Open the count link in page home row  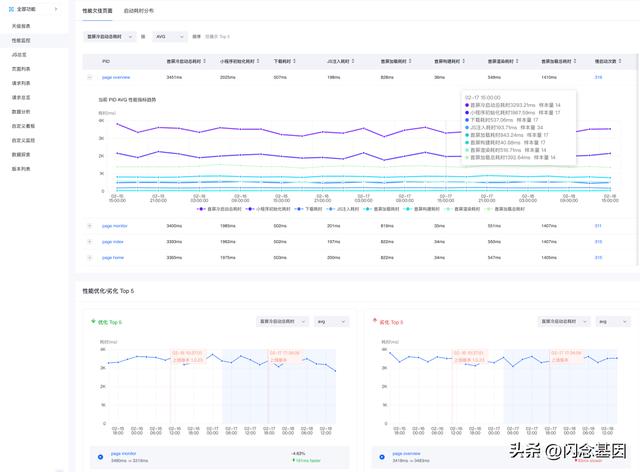598,258
